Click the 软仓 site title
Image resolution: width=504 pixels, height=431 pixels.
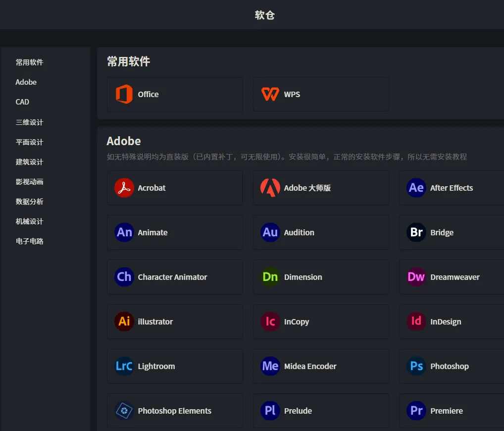[x=264, y=15]
